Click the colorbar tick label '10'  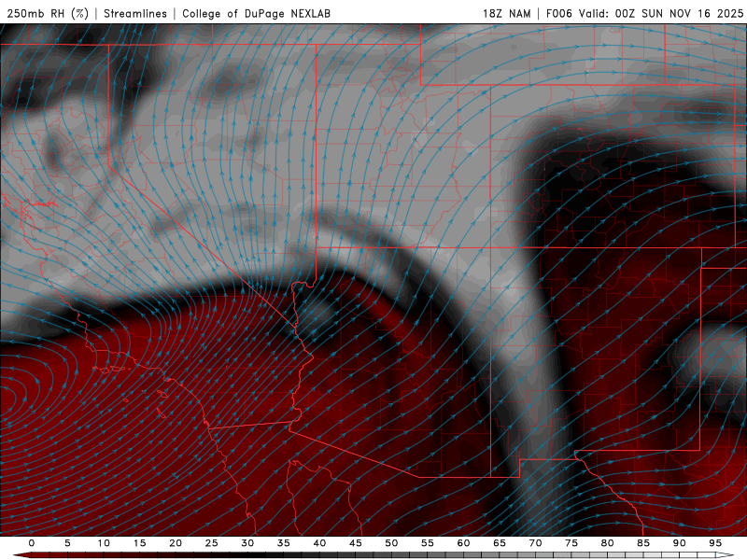click(x=104, y=543)
